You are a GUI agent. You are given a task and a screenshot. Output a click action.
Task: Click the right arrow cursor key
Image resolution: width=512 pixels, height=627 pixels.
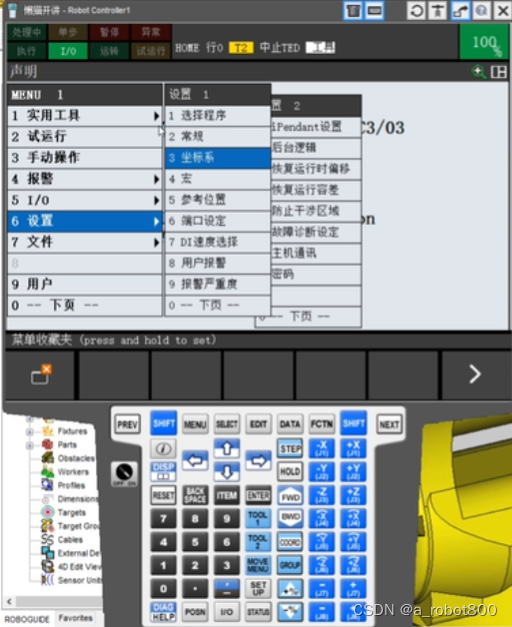258,460
